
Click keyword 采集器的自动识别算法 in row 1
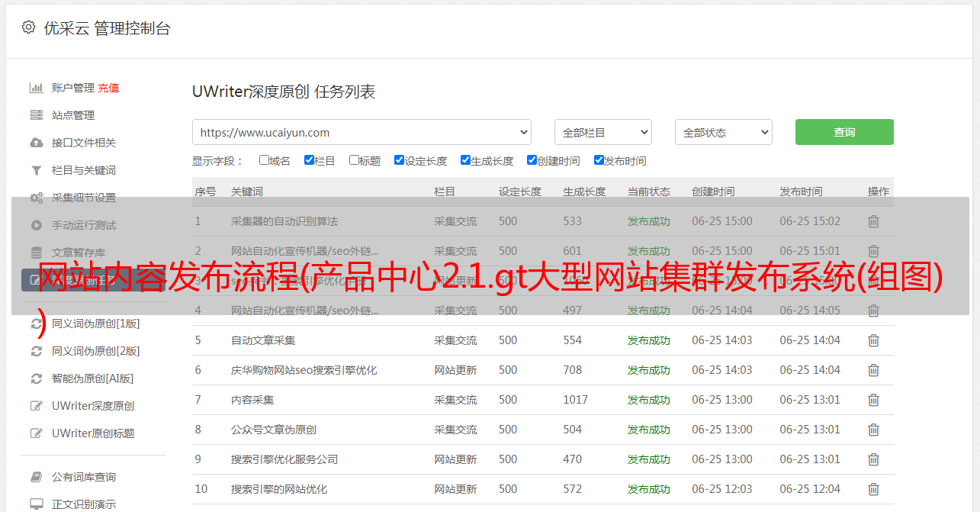(284, 221)
